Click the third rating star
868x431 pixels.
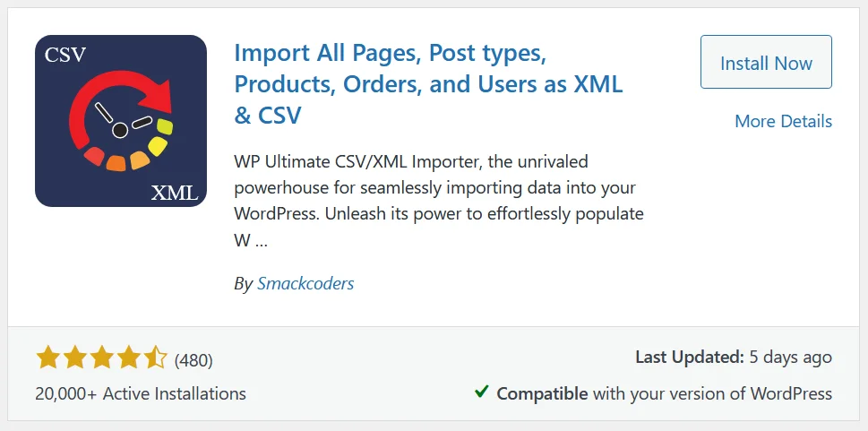101,359
